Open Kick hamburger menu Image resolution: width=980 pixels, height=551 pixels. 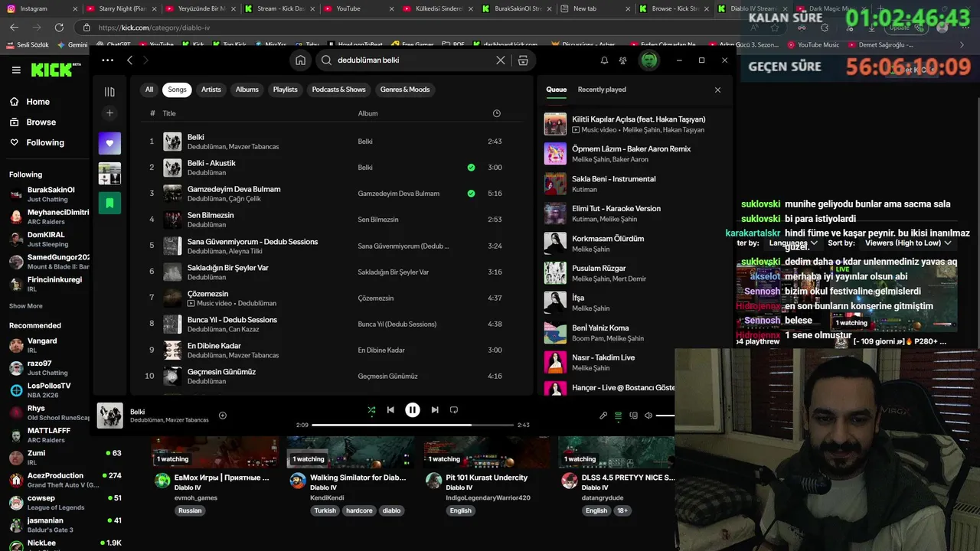click(x=16, y=70)
